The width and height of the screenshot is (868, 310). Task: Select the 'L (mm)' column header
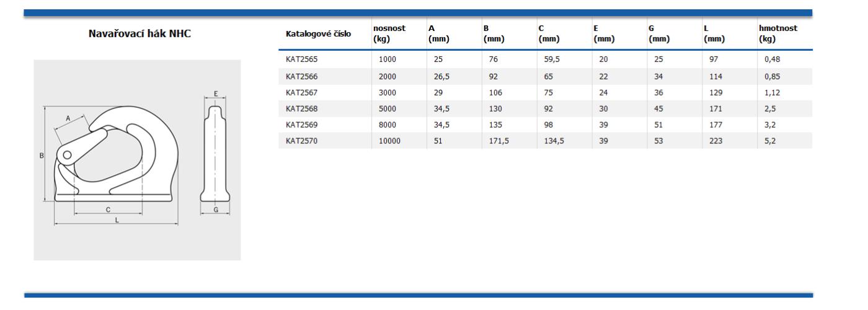(714, 33)
